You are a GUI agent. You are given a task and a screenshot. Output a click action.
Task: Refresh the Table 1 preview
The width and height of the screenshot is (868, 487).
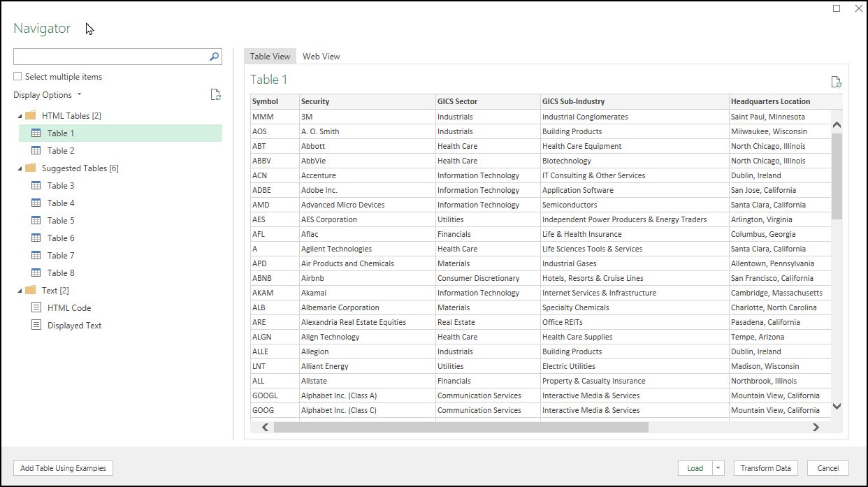point(837,82)
